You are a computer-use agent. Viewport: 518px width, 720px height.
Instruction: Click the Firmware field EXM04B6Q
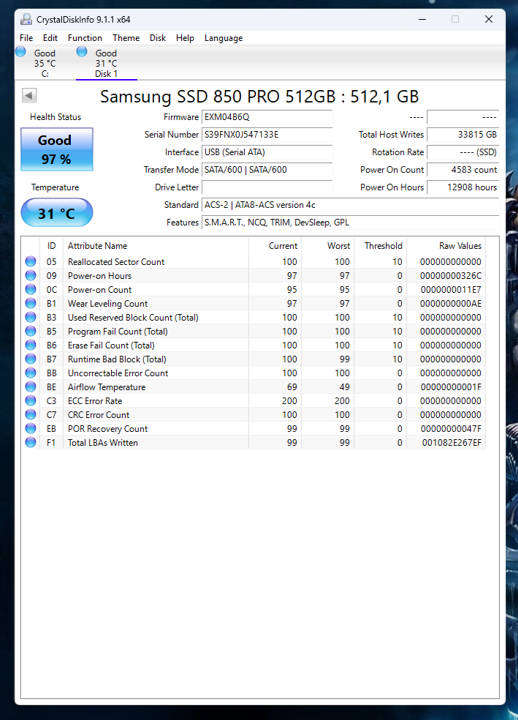pyautogui.click(x=267, y=117)
